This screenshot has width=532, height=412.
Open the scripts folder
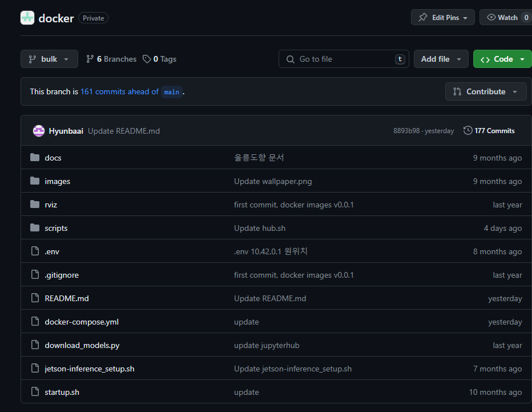(x=56, y=228)
